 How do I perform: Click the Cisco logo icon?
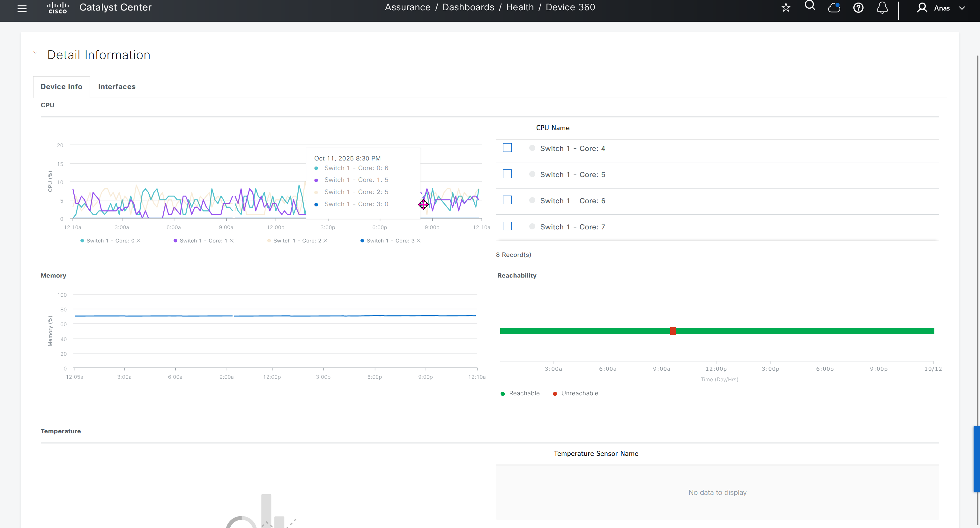coord(57,8)
